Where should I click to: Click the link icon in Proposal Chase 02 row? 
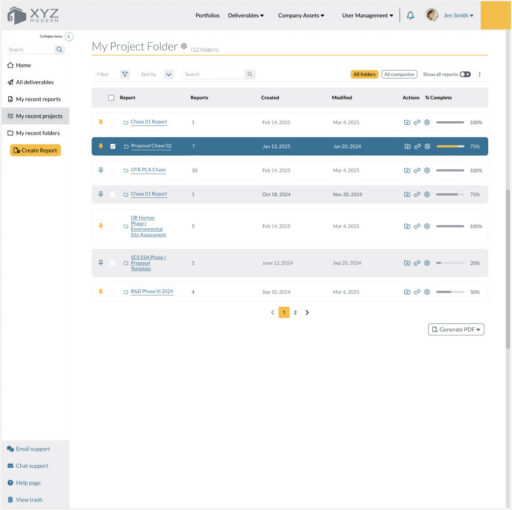click(417, 146)
